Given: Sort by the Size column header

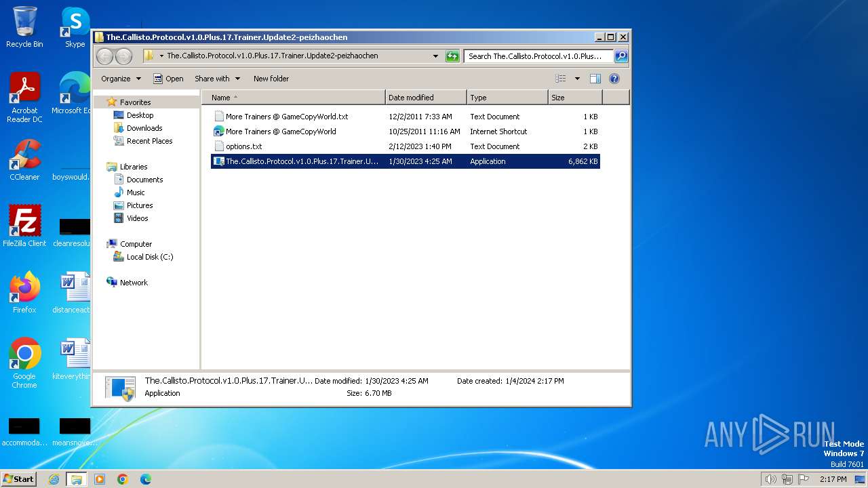Looking at the screenshot, I should coord(575,98).
